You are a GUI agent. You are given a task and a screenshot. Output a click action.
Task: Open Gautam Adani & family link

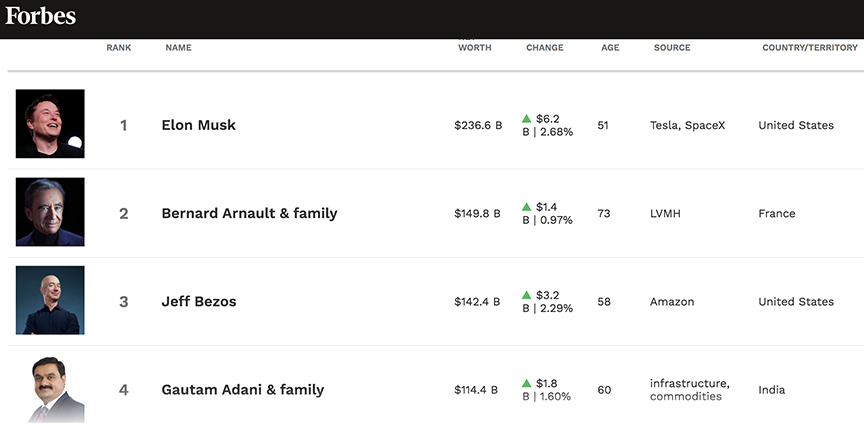(242, 390)
